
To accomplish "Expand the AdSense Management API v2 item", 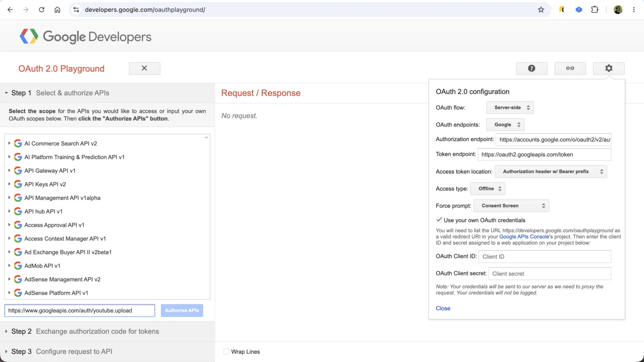I will pos(9,279).
